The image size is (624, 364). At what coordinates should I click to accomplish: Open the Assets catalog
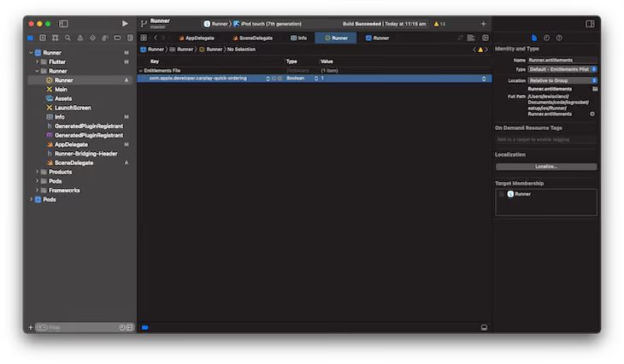[63, 98]
